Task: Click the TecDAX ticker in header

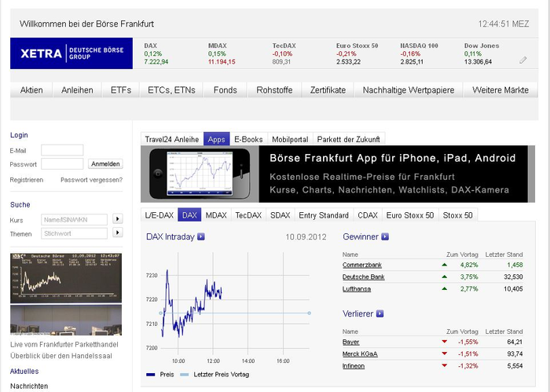Action: pos(284,53)
